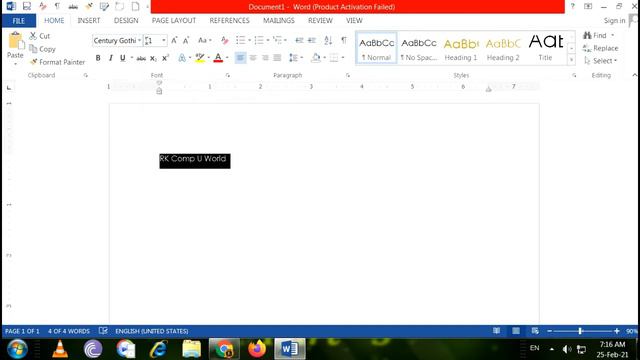Click the VLC icon in taskbar

coord(60,349)
